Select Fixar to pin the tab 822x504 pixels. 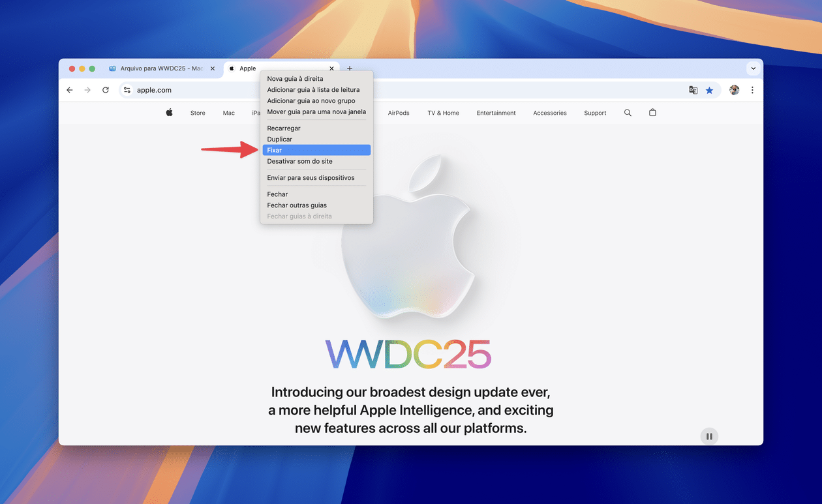tap(316, 150)
